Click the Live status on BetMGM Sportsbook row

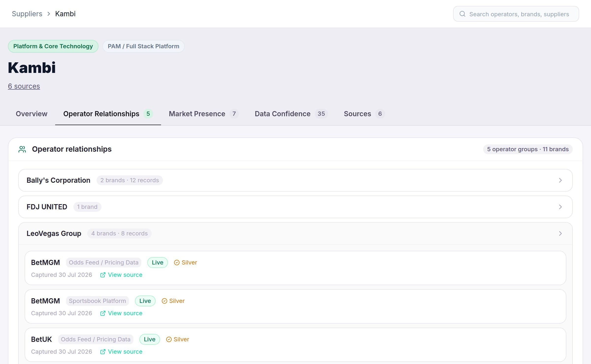[145, 301]
